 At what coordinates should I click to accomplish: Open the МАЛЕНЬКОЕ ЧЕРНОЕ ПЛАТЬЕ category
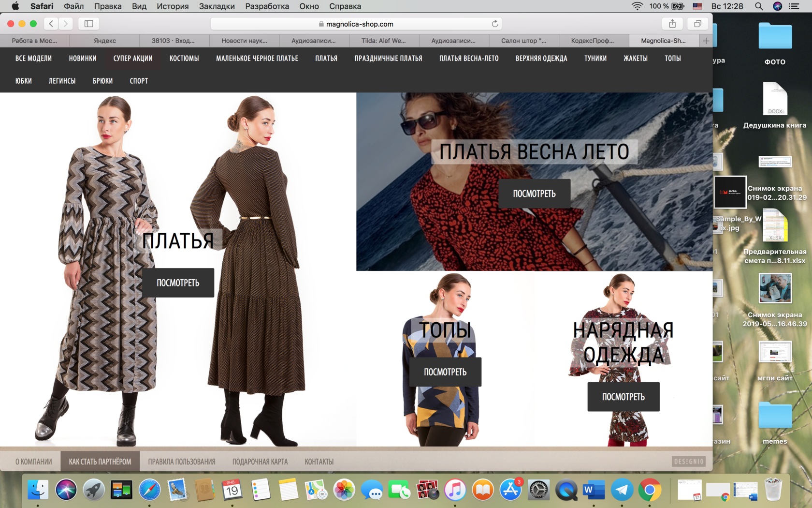click(257, 59)
